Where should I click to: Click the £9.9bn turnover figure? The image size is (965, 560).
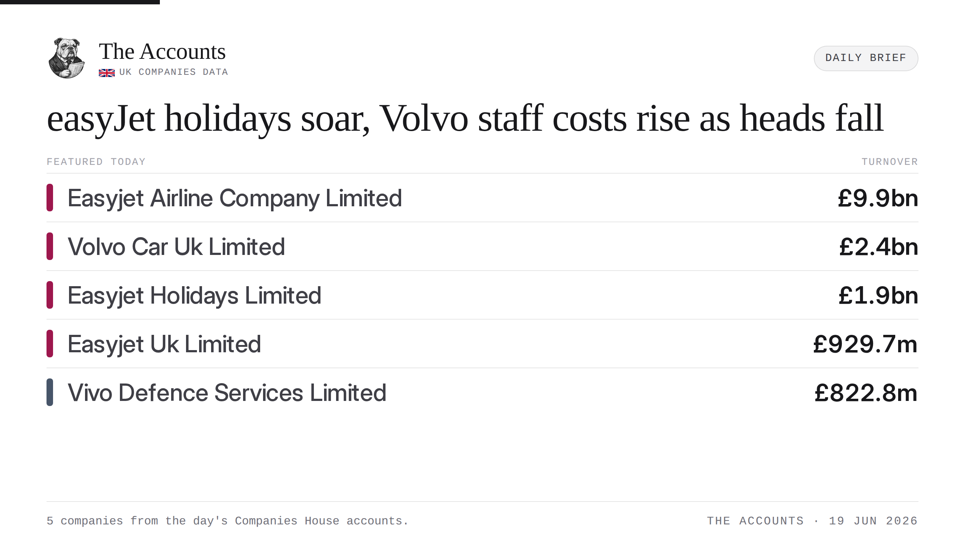click(878, 198)
